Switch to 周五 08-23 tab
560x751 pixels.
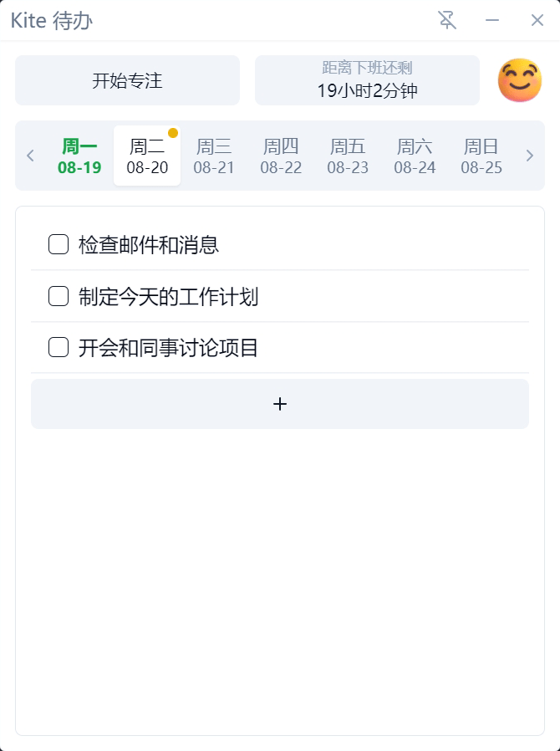click(x=348, y=156)
